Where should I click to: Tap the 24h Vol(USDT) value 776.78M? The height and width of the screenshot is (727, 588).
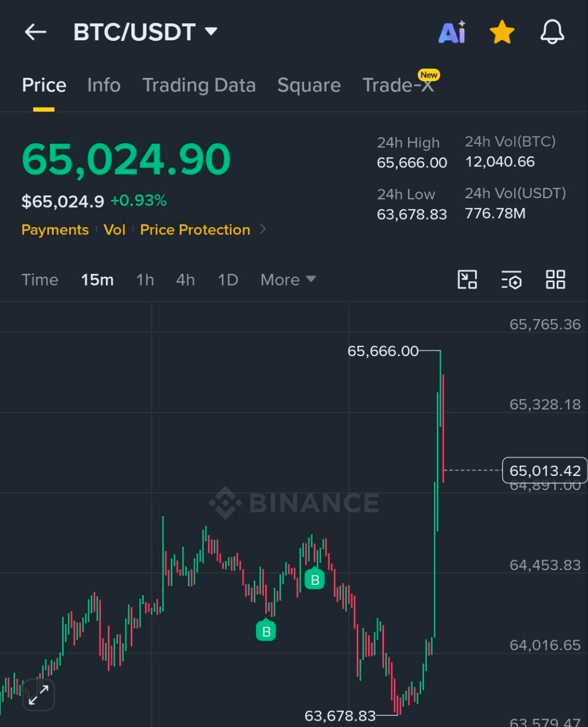[495, 214]
